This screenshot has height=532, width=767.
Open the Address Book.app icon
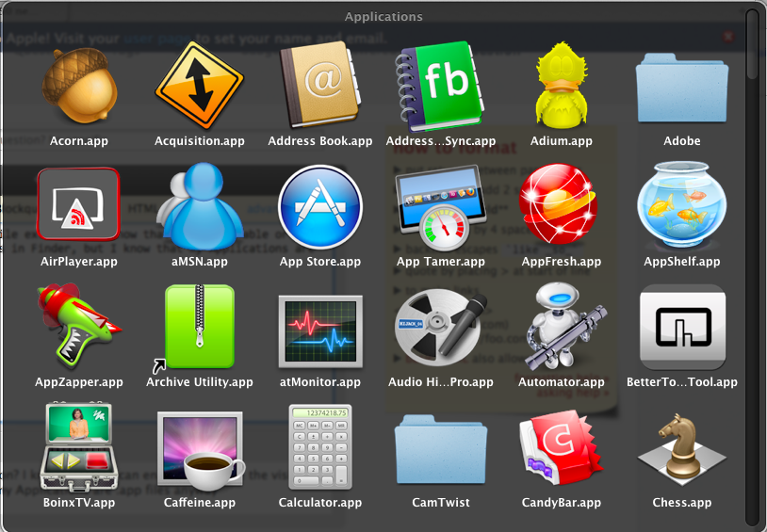click(x=320, y=84)
